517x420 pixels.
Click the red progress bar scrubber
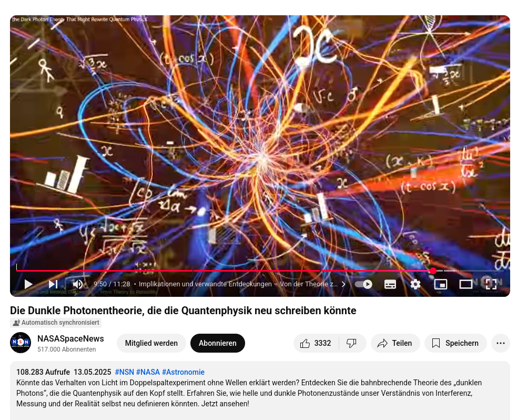point(433,271)
